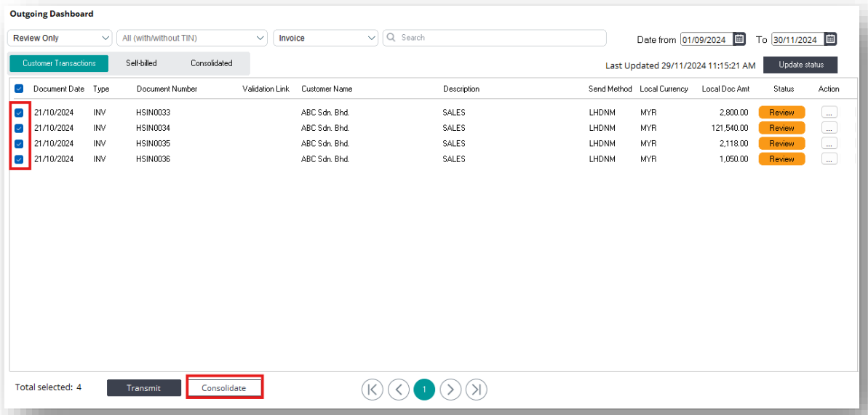Screen dimensions: 868x415
Task: Open the All (with/without TIN) dropdown
Action: pos(192,38)
